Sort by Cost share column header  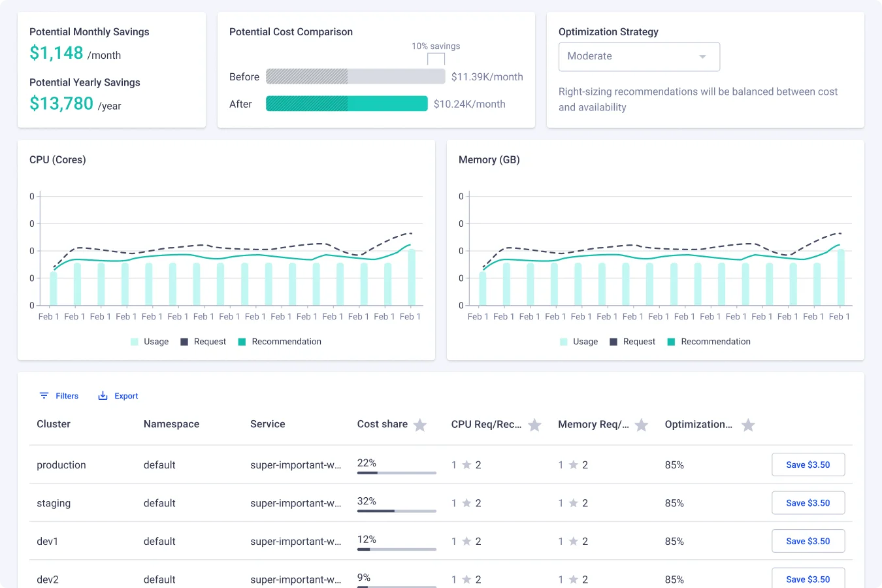(x=382, y=424)
